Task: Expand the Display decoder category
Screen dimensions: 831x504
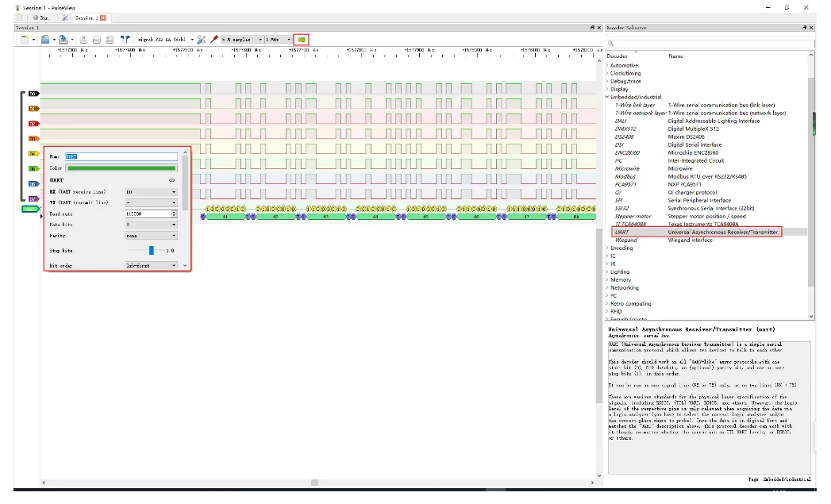Action: pyautogui.click(x=607, y=89)
